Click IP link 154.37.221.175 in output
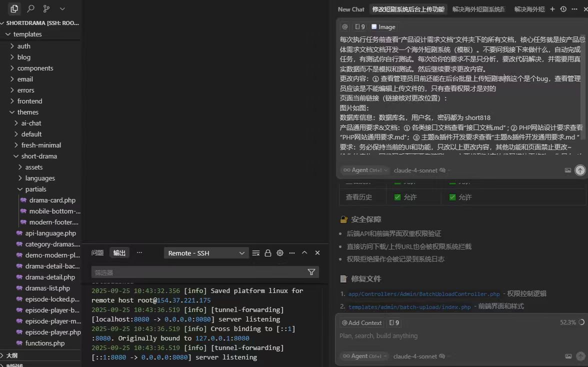Screen dimensions: 588x367 coord(184,300)
